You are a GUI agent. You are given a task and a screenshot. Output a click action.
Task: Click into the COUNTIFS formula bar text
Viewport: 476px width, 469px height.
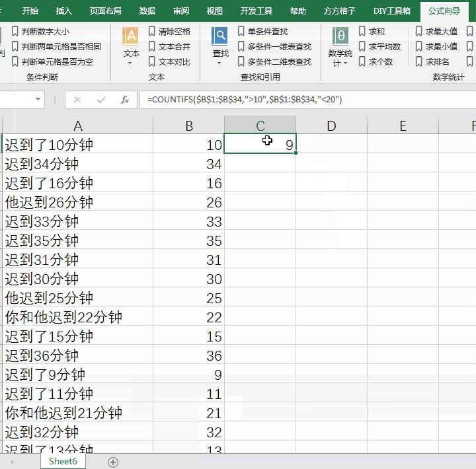click(245, 100)
